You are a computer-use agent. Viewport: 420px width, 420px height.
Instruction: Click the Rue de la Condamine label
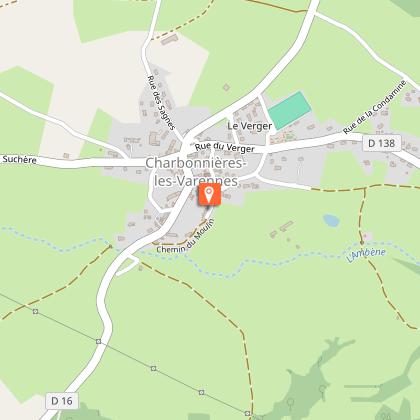375,107
